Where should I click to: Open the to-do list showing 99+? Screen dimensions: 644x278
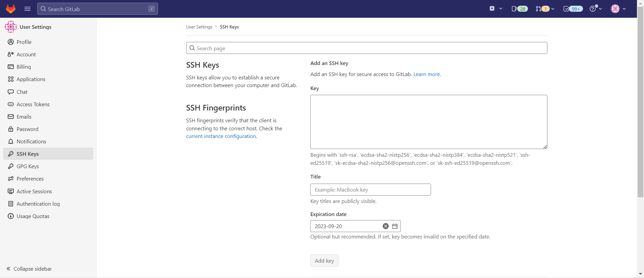(x=573, y=9)
